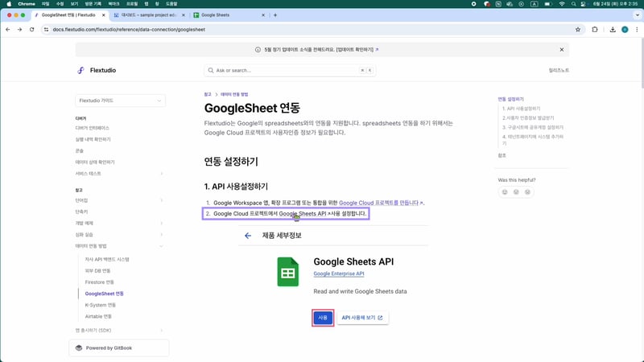This screenshot has height=362, width=644.
Task: Go back with the browser back arrow
Action: pyautogui.click(x=8, y=30)
